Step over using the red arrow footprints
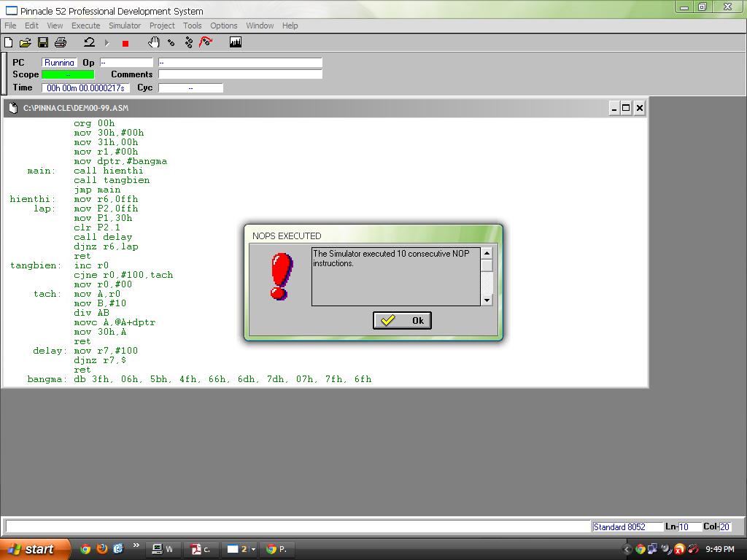The width and height of the screenshot is (747, 560). (x=206, y=42)
